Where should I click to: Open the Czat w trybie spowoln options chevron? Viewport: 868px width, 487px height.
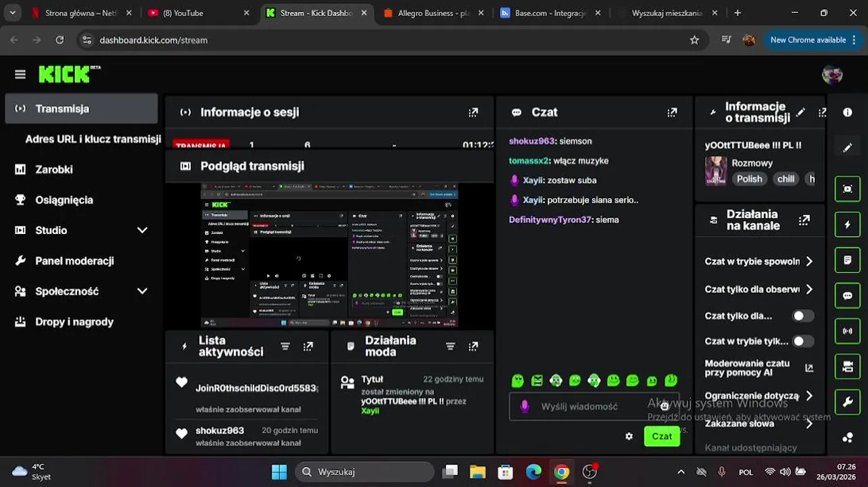(809, 261)
